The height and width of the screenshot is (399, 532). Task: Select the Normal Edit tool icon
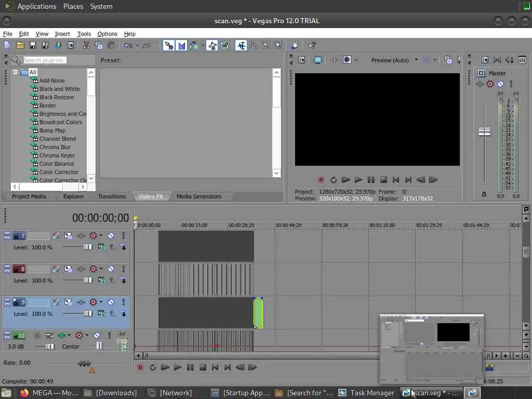(x=241, y=45)
